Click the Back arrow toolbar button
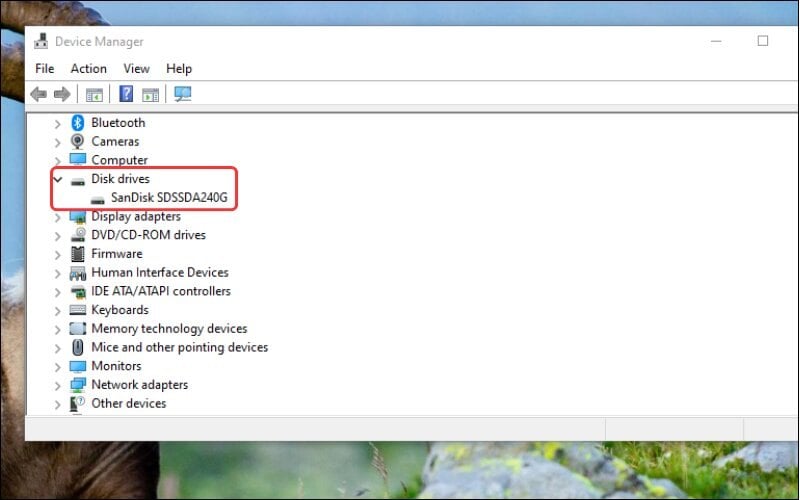The width and height of the screenshot is (800, 500). coord(39,94)
